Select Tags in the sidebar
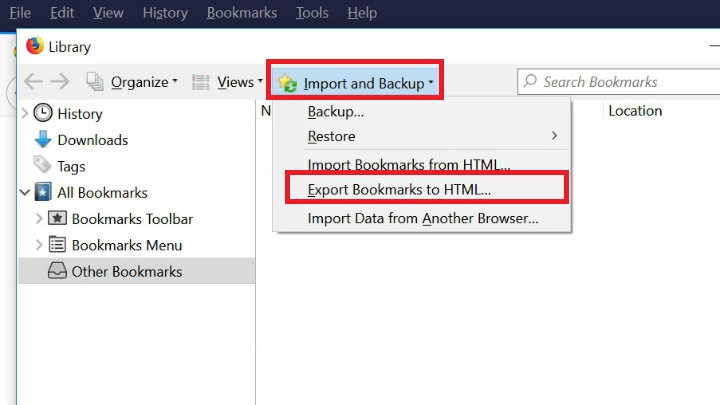Screen dimensions: 720x405 pos(71,167)
